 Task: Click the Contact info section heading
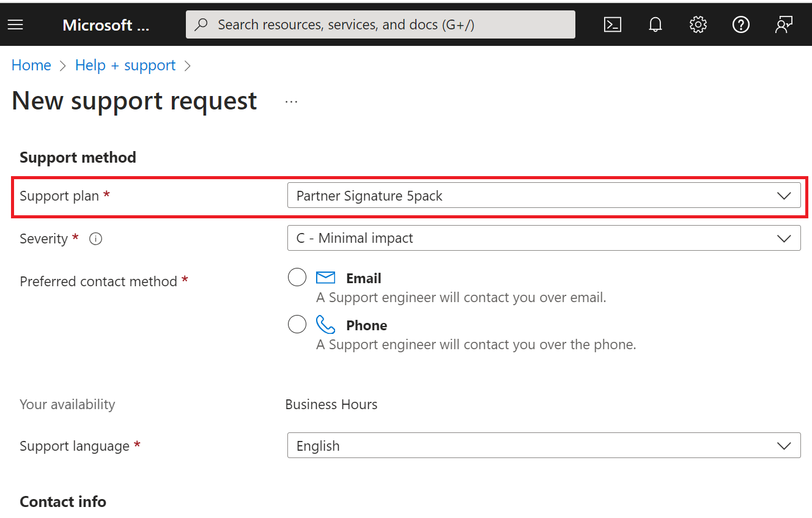click(x=63, y=501)
